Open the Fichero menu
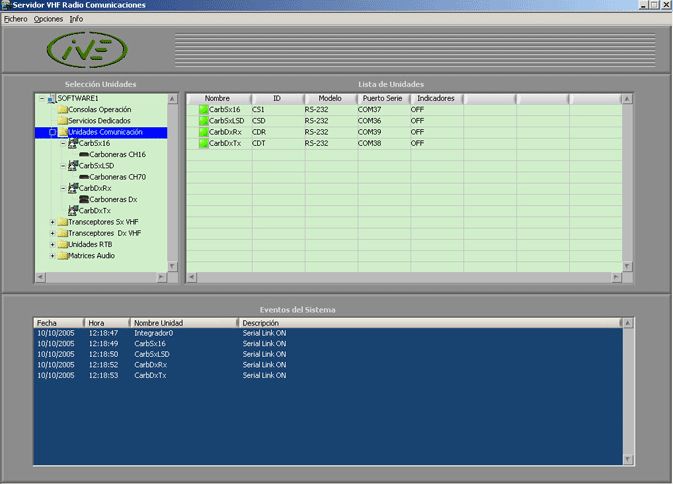The width and height of the screenshot is (673, 484). [15, 19]
